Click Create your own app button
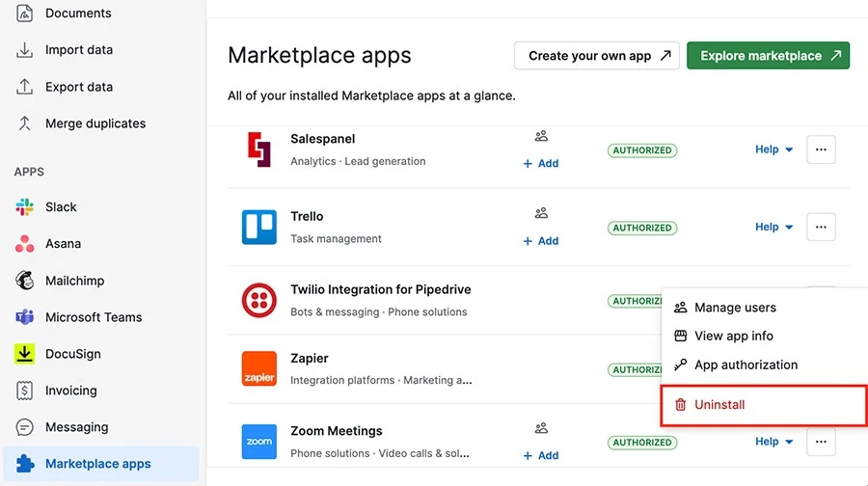Viewport: 868px width, 486px height. [x=597, y=55]
